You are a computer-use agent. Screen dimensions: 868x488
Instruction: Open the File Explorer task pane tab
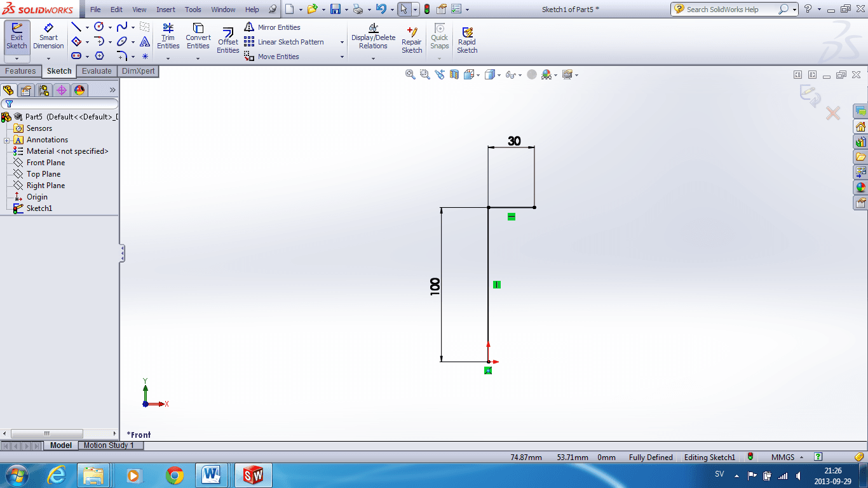[861, 157]
